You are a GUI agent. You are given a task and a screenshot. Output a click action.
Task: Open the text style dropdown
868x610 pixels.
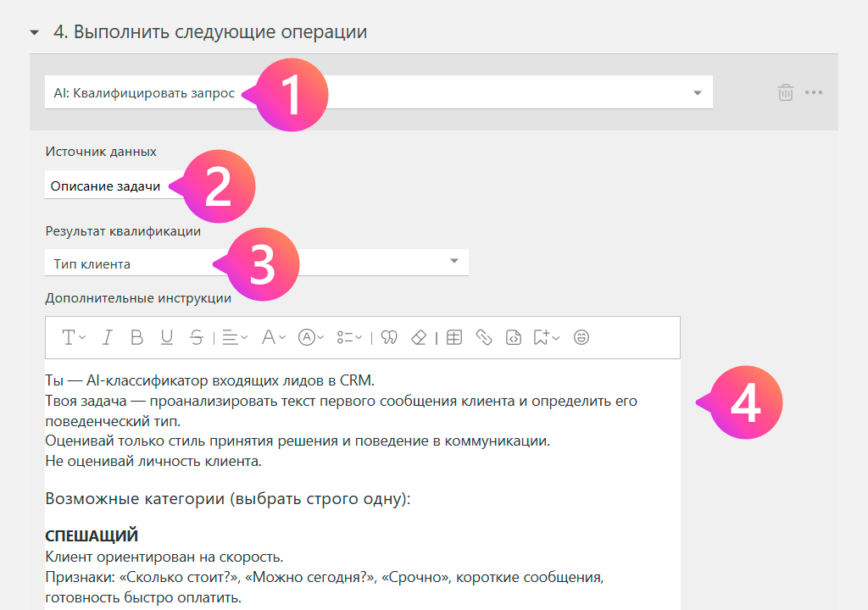74,337
